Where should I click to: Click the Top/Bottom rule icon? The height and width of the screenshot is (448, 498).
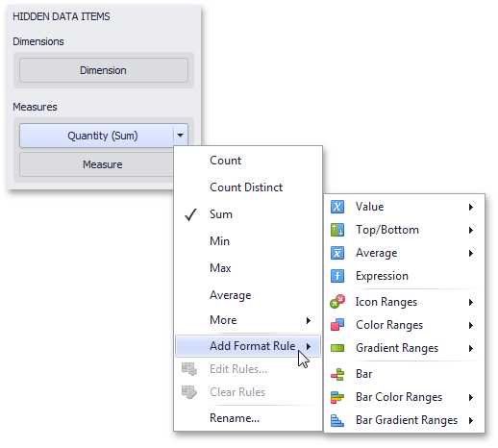pyautogui.click(x=337, y=230)
